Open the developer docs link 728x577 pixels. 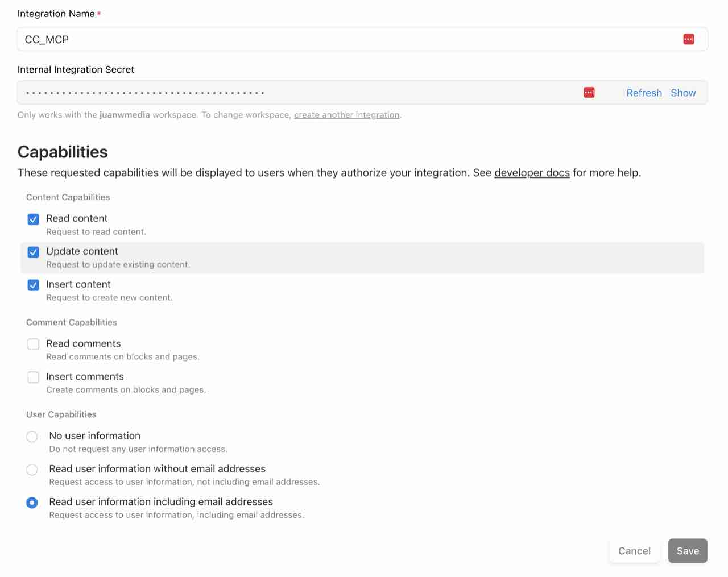click(x=532, y=173)
